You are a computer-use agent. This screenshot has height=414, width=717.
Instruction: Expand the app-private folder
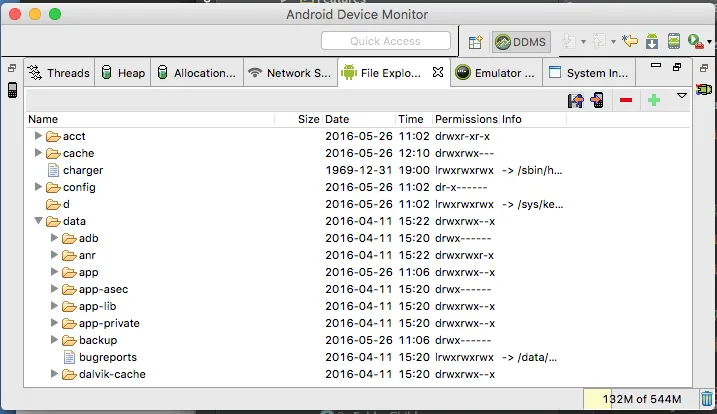pyautogui.click(x=54, y=322)
